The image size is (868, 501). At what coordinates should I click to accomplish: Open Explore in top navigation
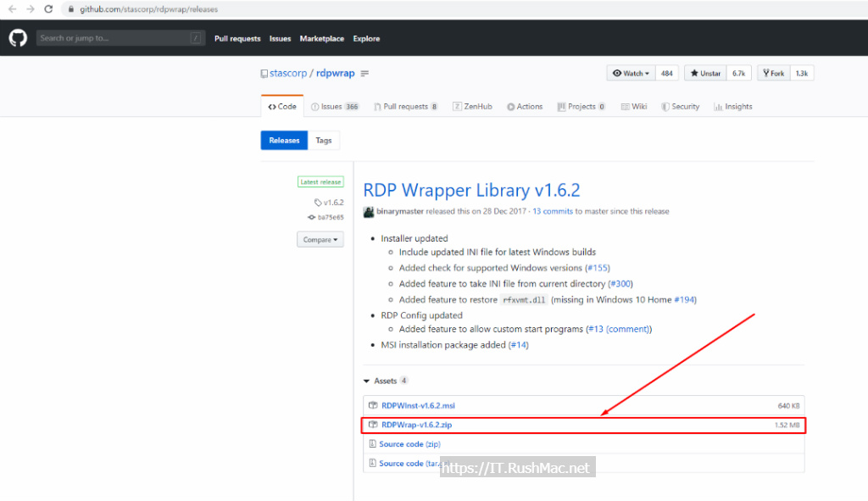(x=366, y=39)
